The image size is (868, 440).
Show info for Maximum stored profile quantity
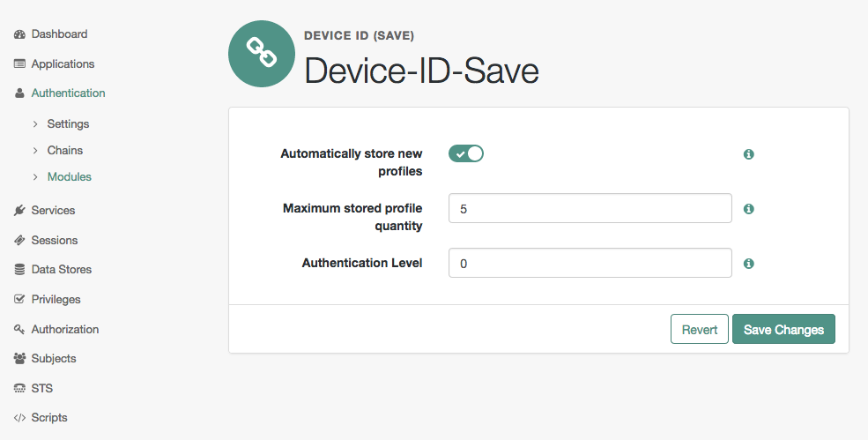click(748, 209)
